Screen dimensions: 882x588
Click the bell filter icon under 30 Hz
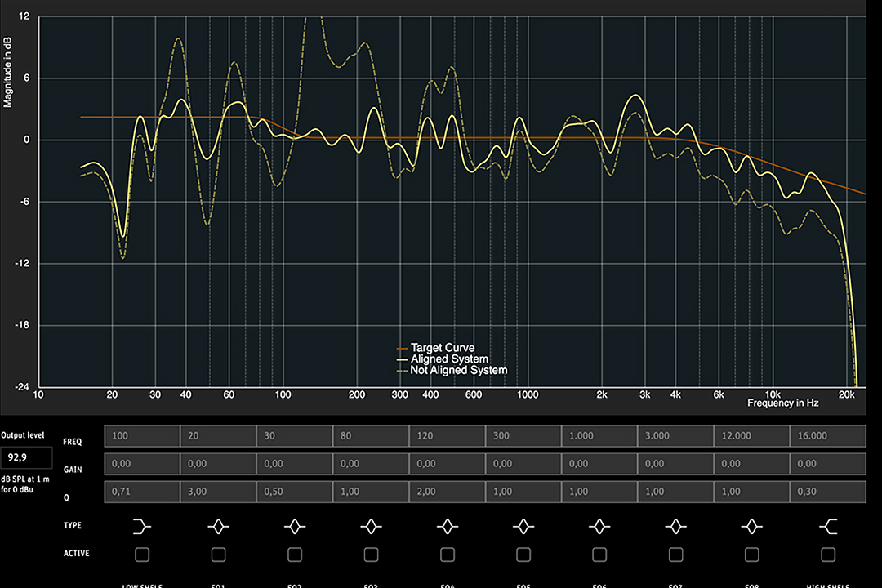pos(295,527)
